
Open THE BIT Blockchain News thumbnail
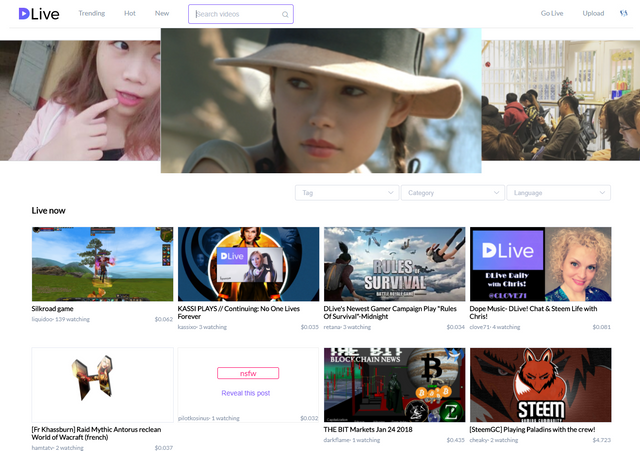pyautogui.click(x=395, y=385)
